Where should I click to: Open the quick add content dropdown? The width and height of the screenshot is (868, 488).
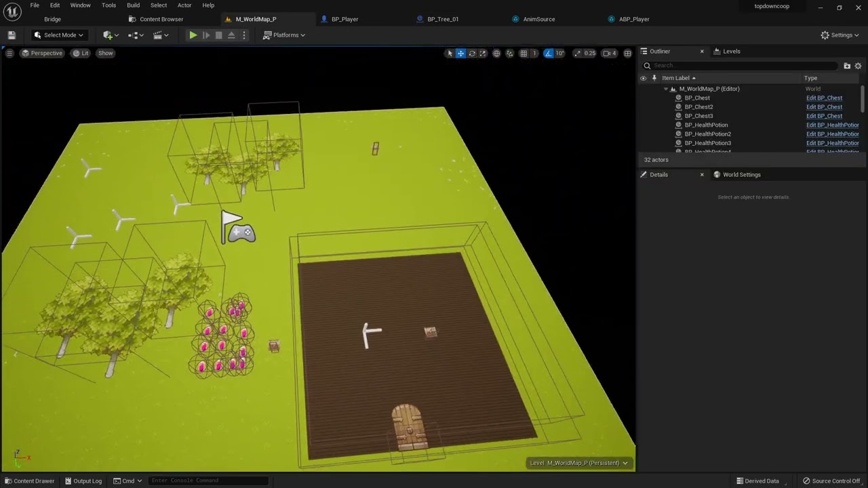click(x=111, y=35)
